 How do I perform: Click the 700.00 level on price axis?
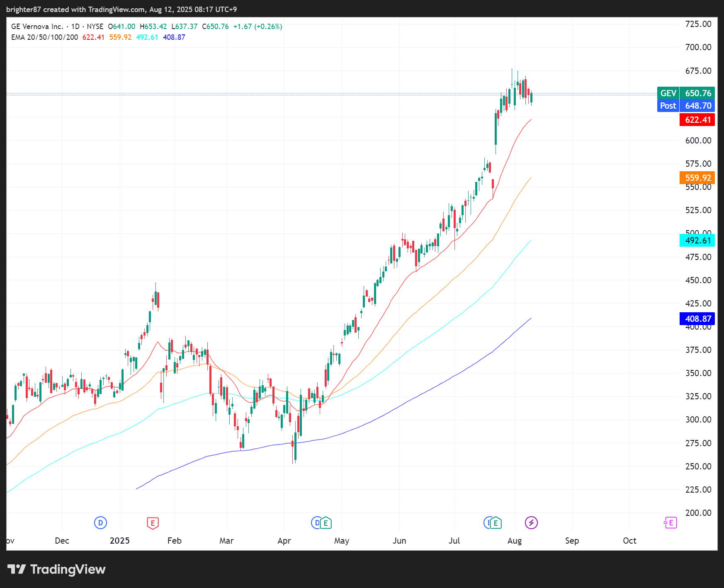[x=698, y=47]
